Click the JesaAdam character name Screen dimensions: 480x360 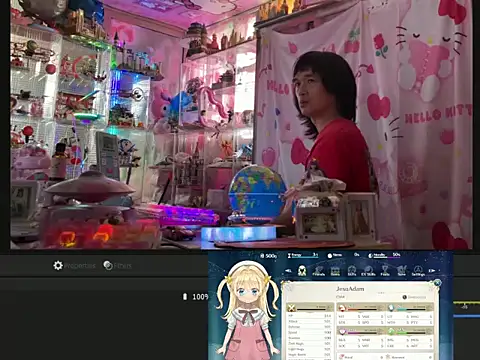350,289
